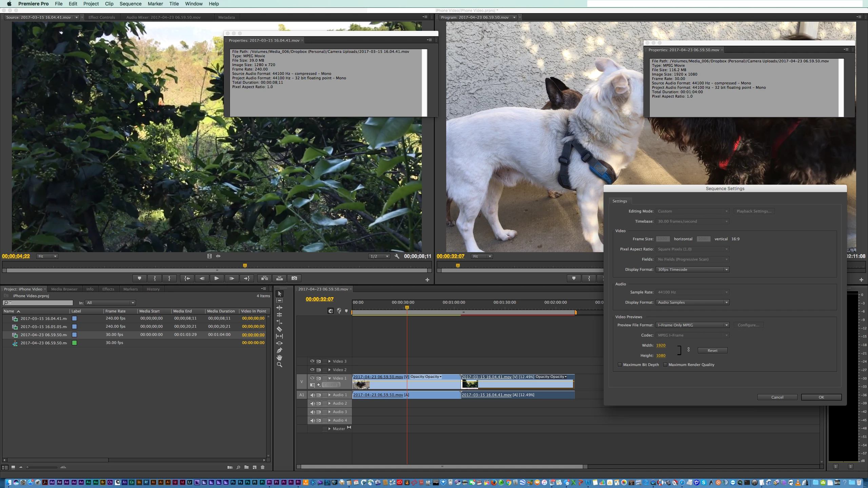Play the clip in Source monitor
This screenshot has width=868, height=488.
pos(216,278)
